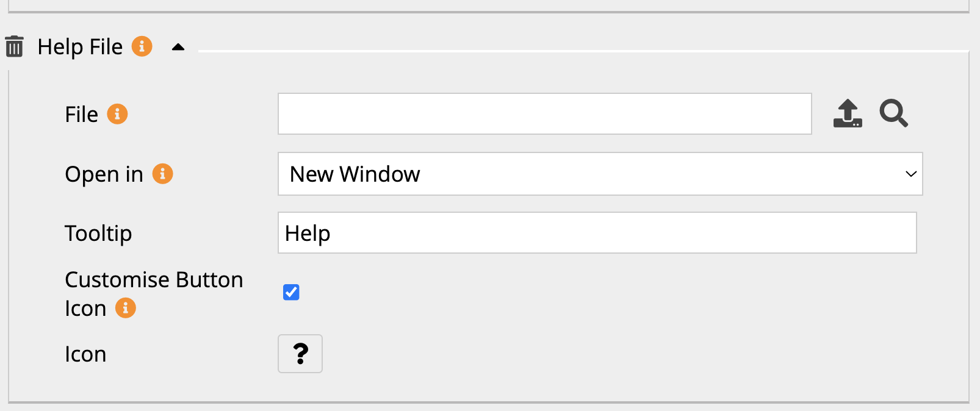Click the upload file icon
This screenshot has height=411, width=980.
click(x=848, y=114)
